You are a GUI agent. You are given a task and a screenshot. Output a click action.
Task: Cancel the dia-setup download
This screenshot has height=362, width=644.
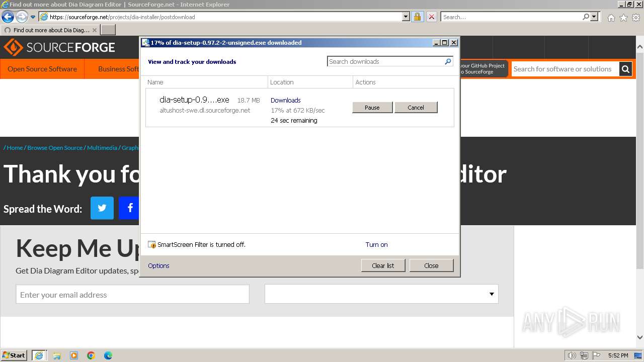pos(416,108)
